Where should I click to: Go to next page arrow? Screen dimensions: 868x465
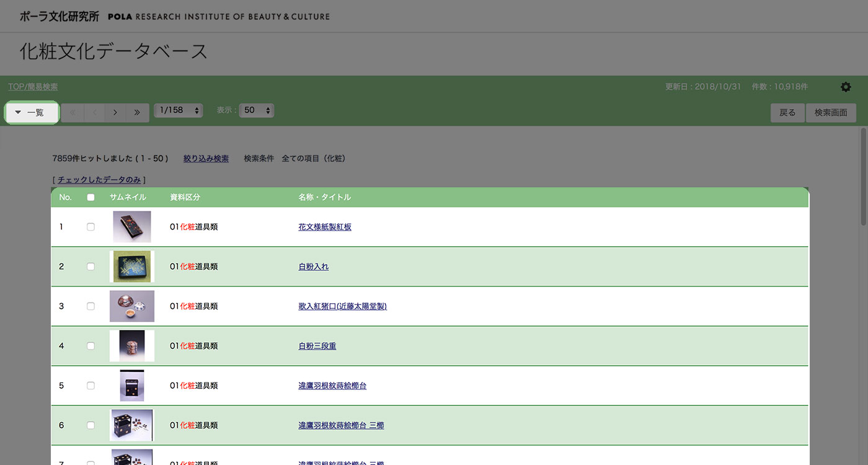point(115,112)
